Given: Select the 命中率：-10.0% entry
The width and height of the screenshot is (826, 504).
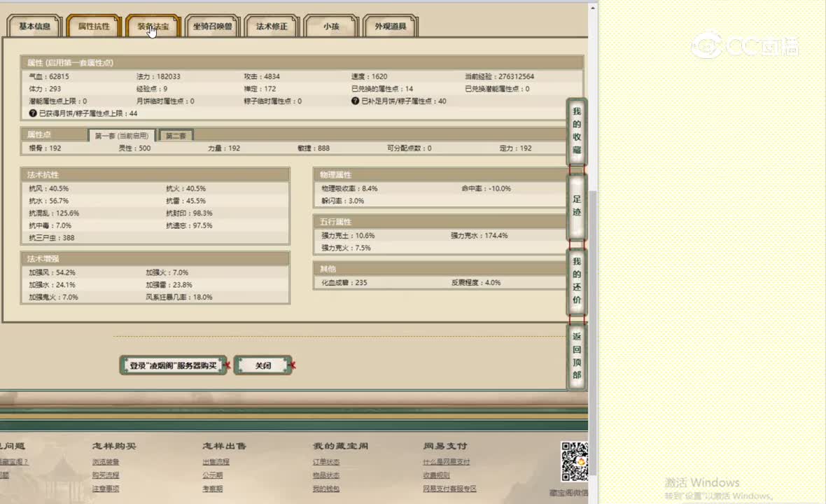Looking at the screenshot, I should 486,188.
